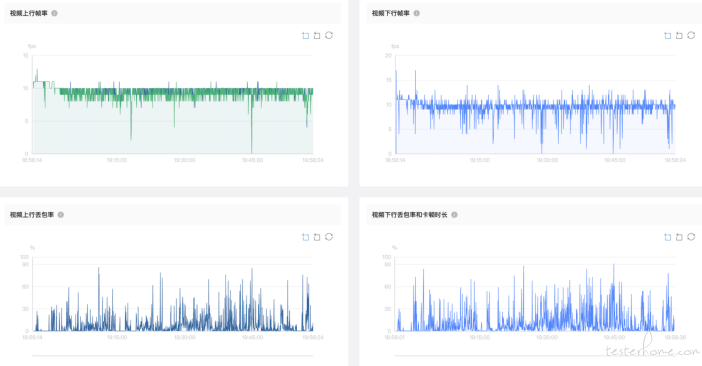Click 18:56:14 axis label on 视频下行帧率 chart
The image size is (702, 366).
(395, 160)
